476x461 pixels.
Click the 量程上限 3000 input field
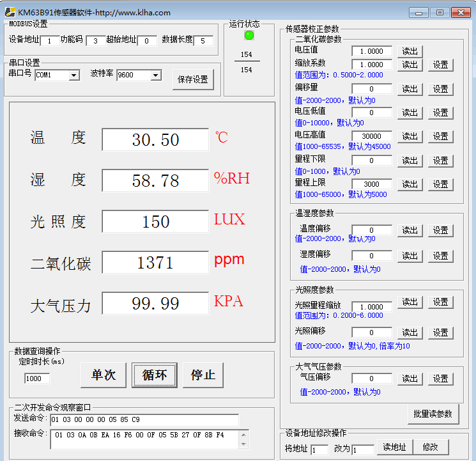tap(372, 184)
